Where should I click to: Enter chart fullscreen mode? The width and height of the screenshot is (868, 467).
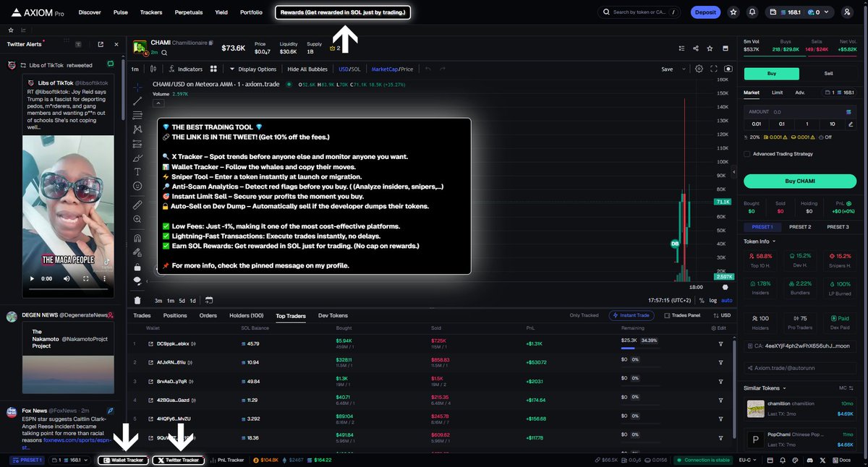click(714, 69)
